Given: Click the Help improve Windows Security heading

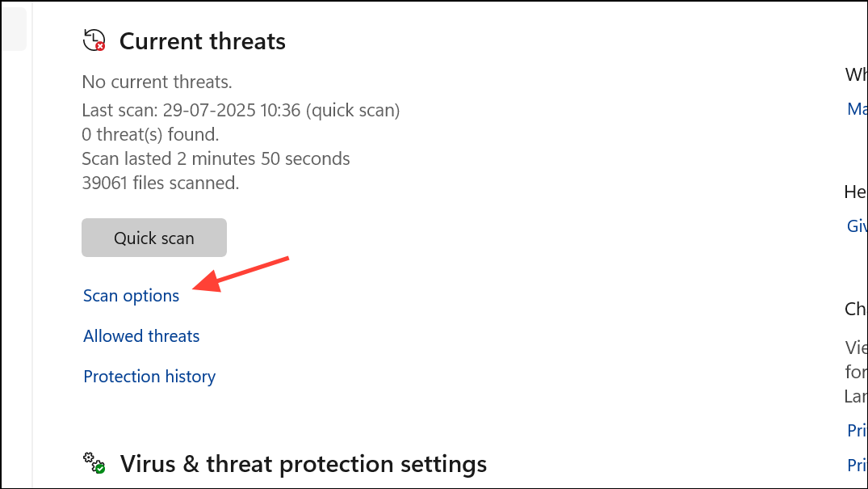Looking at the screenshot, I should coord(856,192).
